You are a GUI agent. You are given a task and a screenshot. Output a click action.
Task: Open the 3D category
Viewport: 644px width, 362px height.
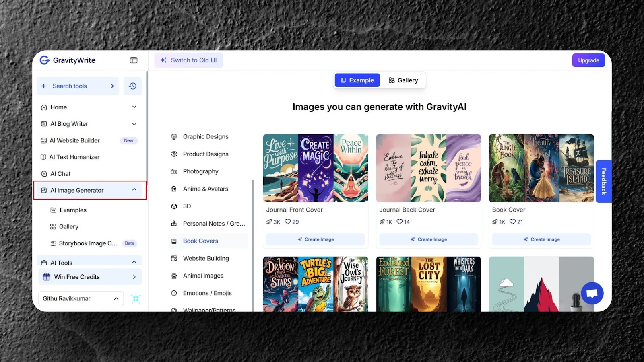tap(187, 206)
